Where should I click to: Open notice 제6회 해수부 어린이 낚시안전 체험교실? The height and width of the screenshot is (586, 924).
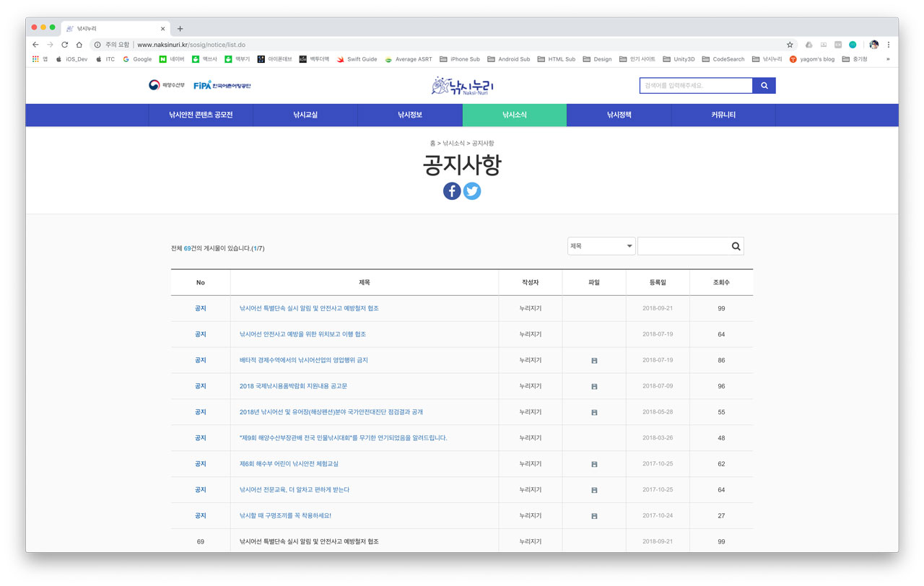[289, 464]
